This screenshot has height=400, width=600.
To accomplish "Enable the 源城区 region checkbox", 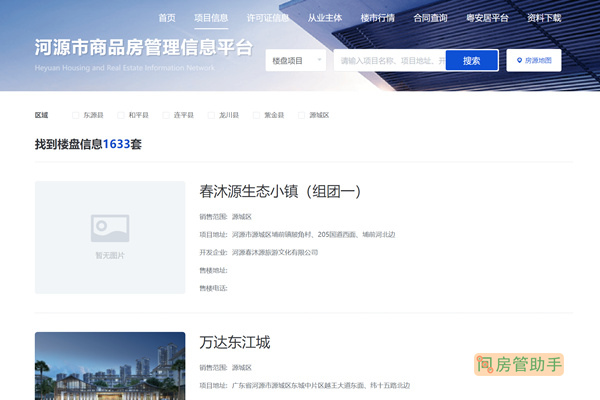I will coord(302,115).
